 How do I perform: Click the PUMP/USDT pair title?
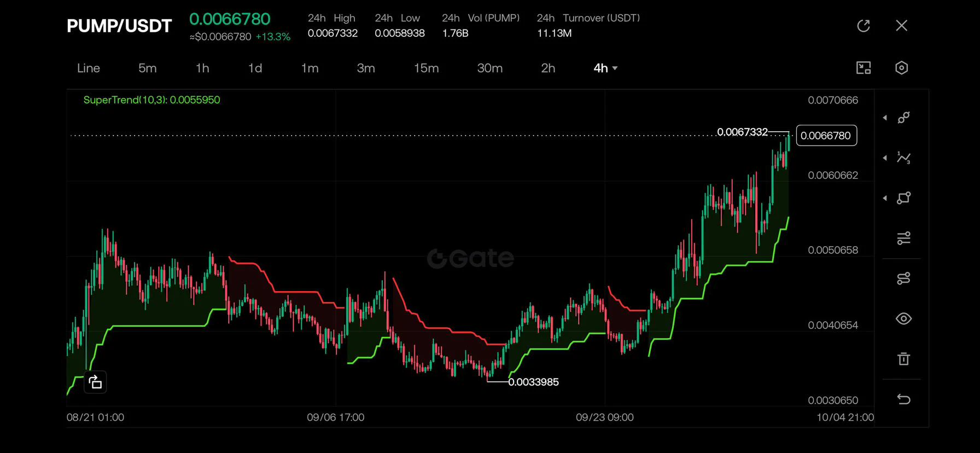[x=119, y=26]
